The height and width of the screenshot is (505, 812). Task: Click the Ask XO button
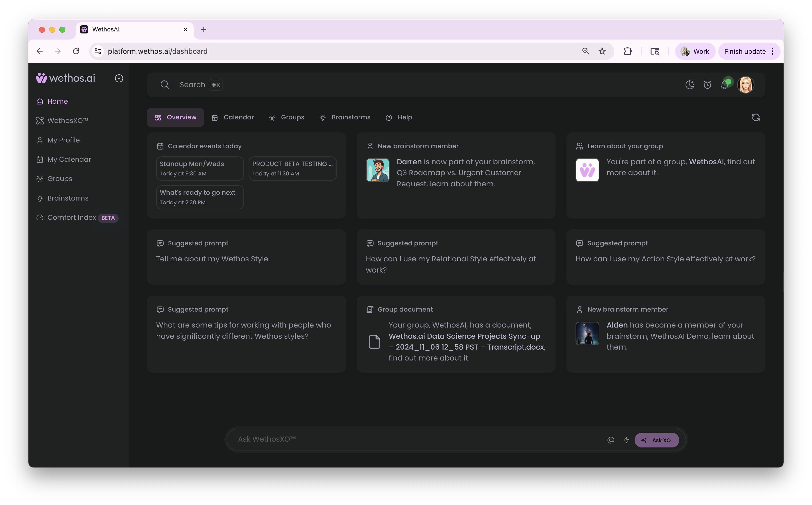pos(656,440)
